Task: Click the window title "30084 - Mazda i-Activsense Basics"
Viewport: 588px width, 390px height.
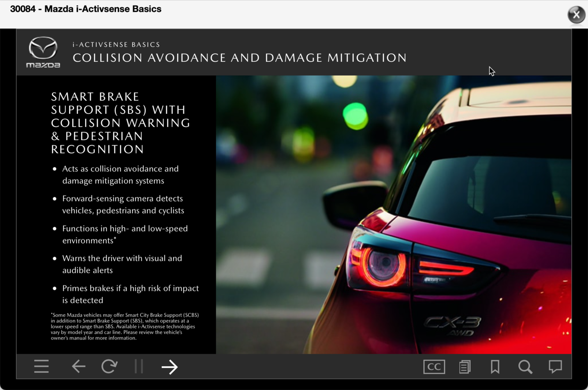Action: [86, 9]
